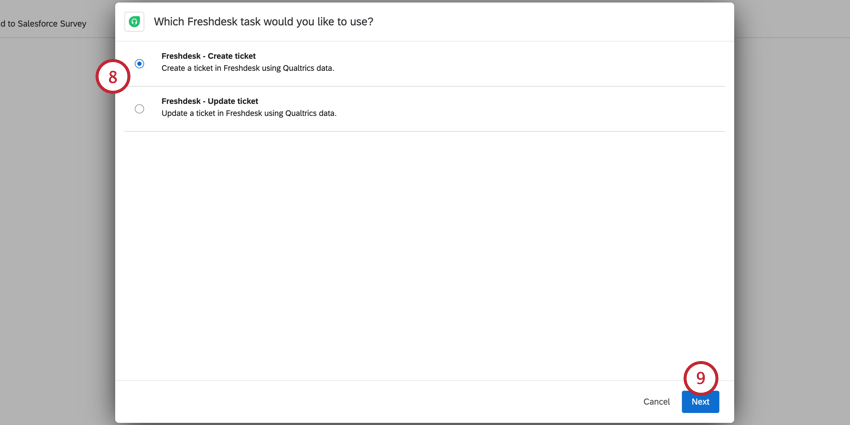Image resolution: width=850 pixels, height=425 pixels.
Task: Click the red circled number 9 marker
Action: (700, 378)
